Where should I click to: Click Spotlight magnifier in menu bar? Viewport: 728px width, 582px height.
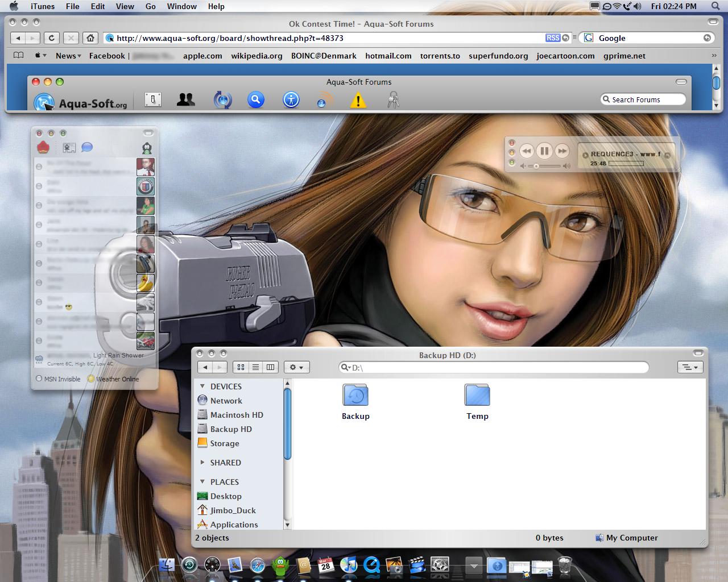(715, 6)
